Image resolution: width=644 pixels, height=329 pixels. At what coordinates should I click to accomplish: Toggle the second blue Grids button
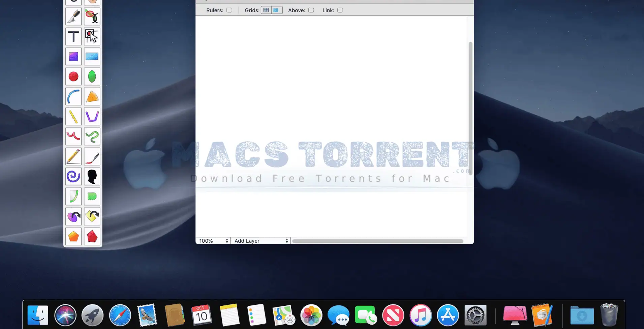(277, 10)
